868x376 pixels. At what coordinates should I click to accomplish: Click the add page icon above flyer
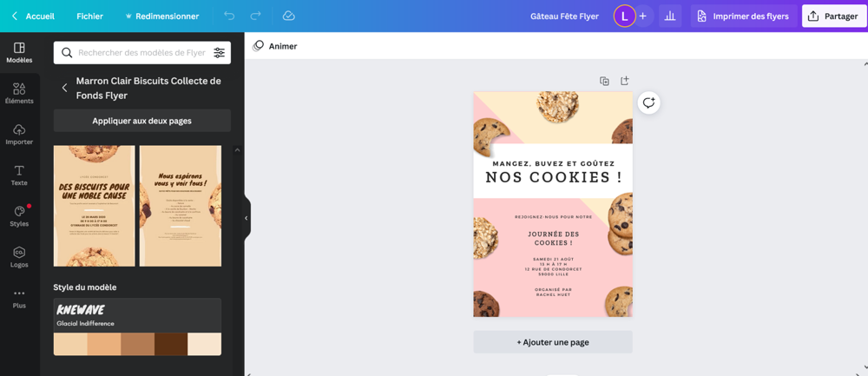624,81
